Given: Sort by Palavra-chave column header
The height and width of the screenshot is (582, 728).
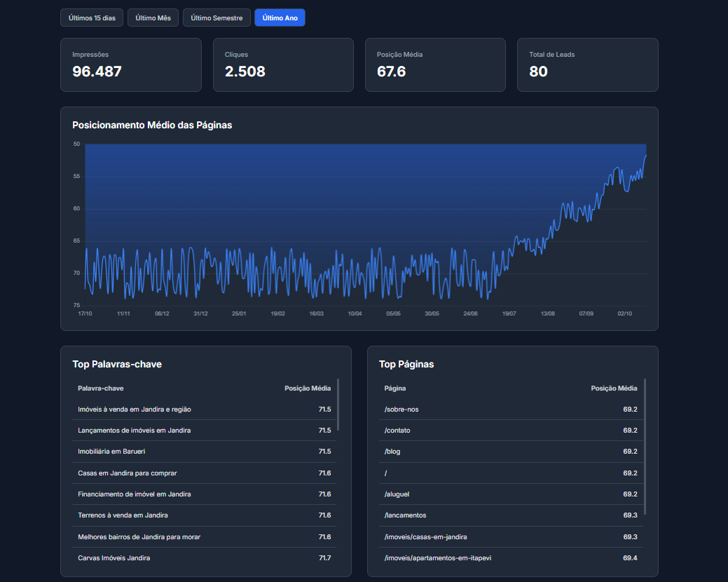Looking at the screenshot, I should pyautogui.click(x=101, y=388).
